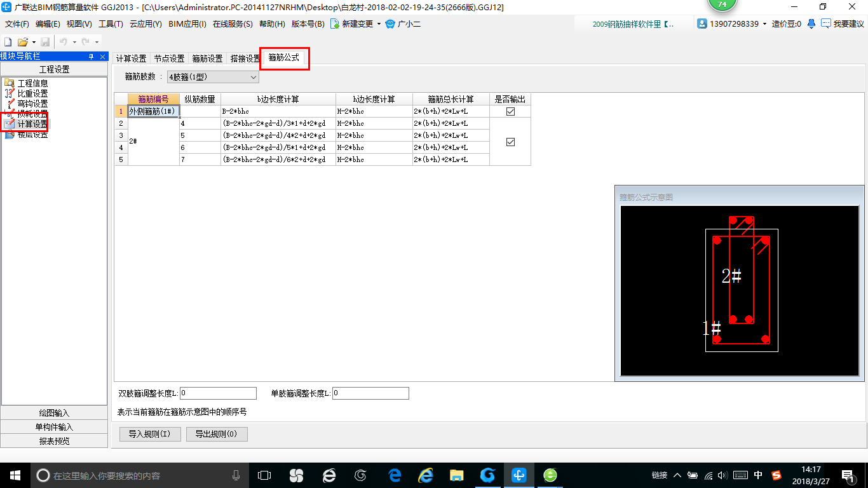Open the Windows Start menu

(x=15, y=475)
